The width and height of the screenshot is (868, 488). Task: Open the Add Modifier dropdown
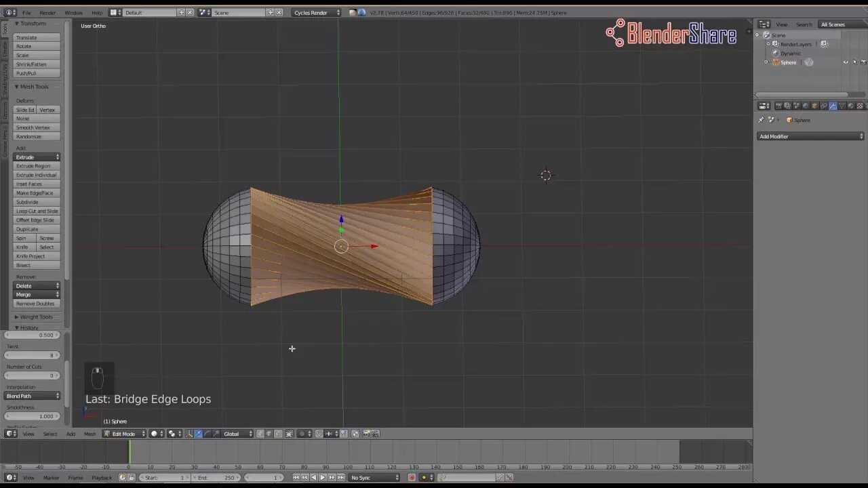(810, 136)
